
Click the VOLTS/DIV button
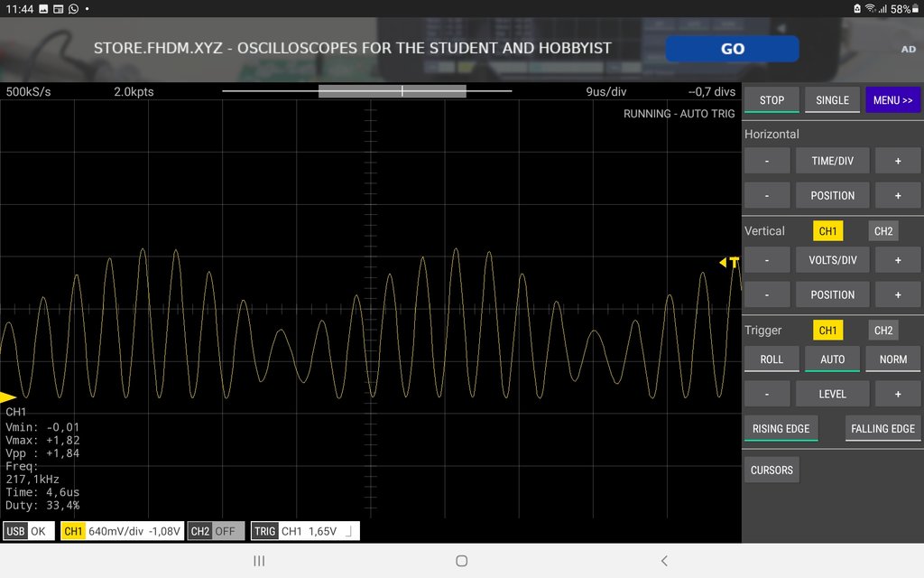pyautogui.click(x=832, y=259)
